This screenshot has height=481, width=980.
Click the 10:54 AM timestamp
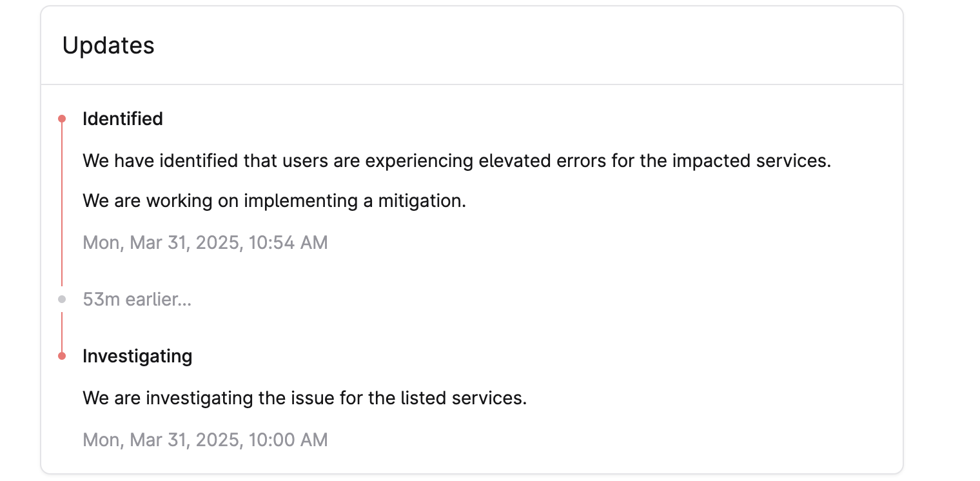205,242
